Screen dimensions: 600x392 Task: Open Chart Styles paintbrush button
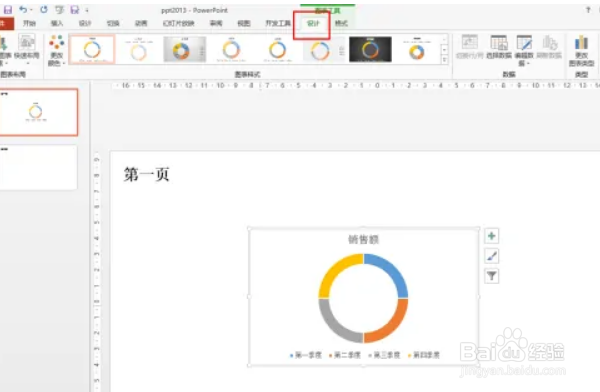pyautogui.click(x=492, y=256)
